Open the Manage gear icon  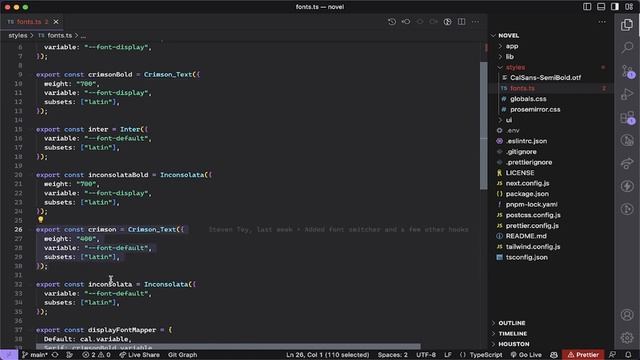(x=627, y=338)
